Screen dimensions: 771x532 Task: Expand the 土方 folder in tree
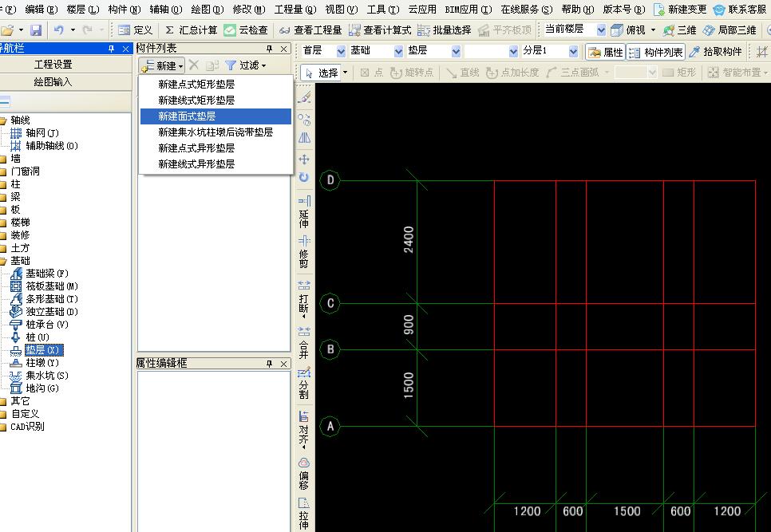(x=14, y=248)
